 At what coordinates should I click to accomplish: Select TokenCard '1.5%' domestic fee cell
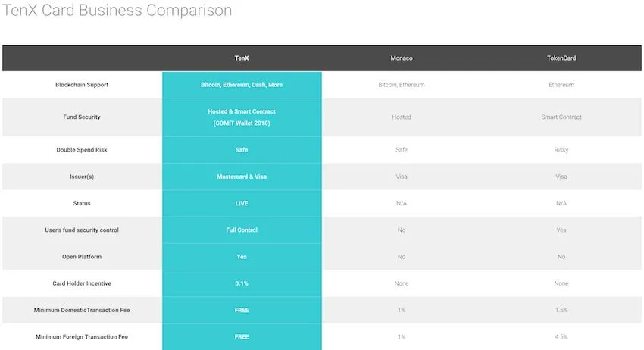[561, 310]
